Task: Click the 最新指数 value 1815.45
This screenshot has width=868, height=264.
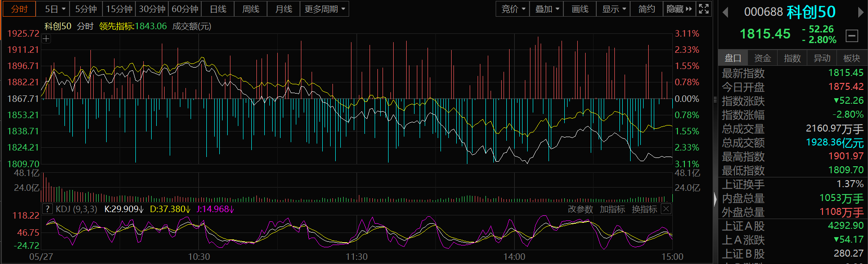Action: [x=846, y=73]
